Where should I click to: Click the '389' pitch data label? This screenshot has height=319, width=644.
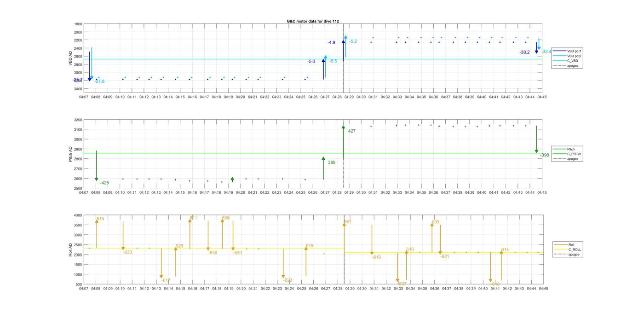click(x=332, y=162)
